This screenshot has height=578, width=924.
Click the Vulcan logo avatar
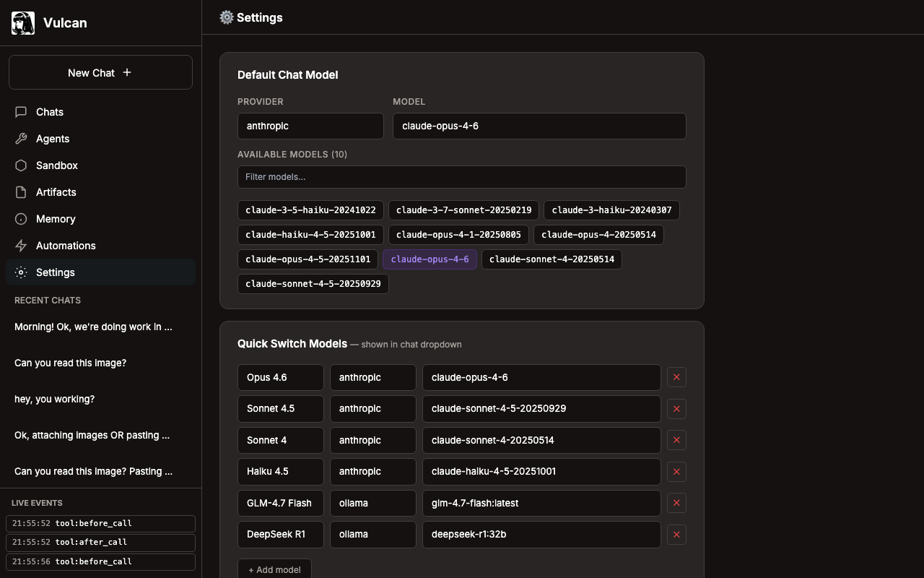click(x=23, y=23)
